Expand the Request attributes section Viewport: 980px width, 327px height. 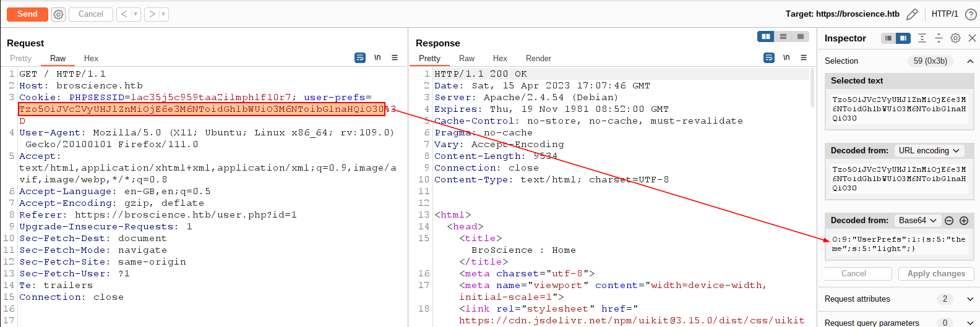[970, 299]
